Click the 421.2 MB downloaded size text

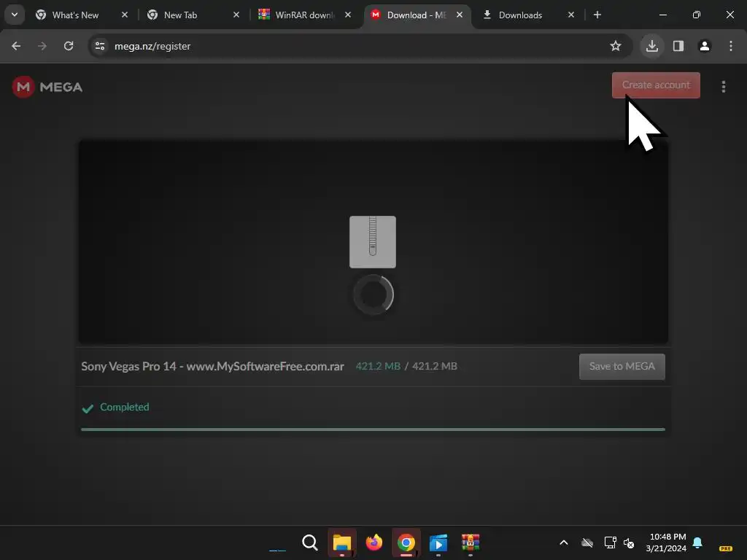379,366
